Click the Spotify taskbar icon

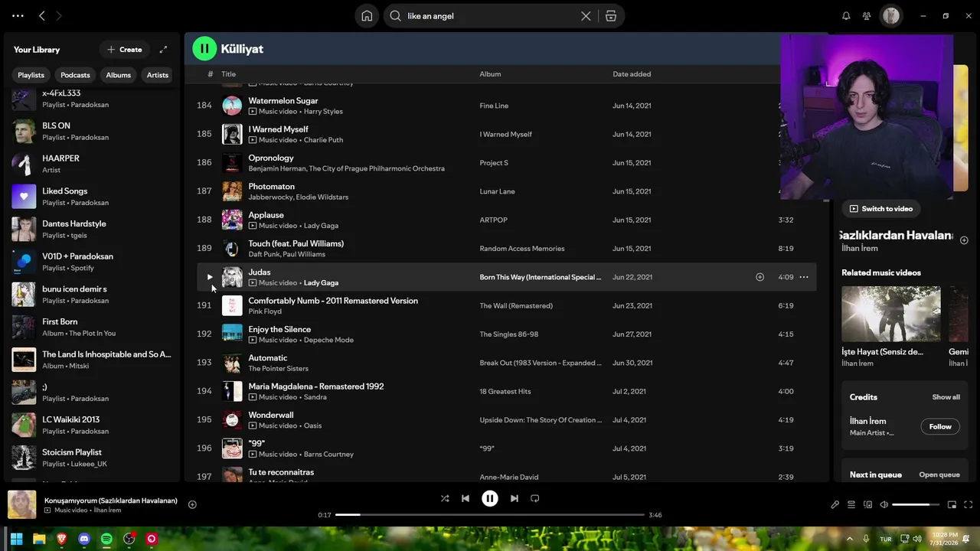point(106,539)
